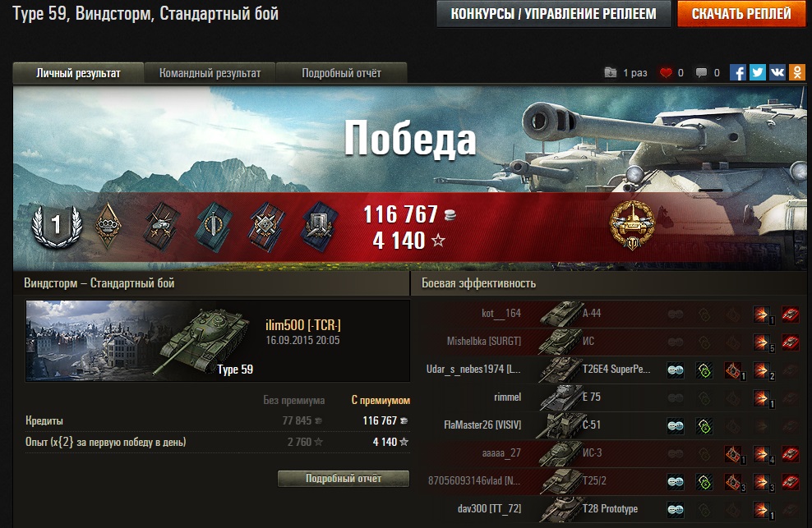Viewport: 812px width, 528px height.
Task: Open player ilim500 [-TCR-] profile link
Action: 303,325
